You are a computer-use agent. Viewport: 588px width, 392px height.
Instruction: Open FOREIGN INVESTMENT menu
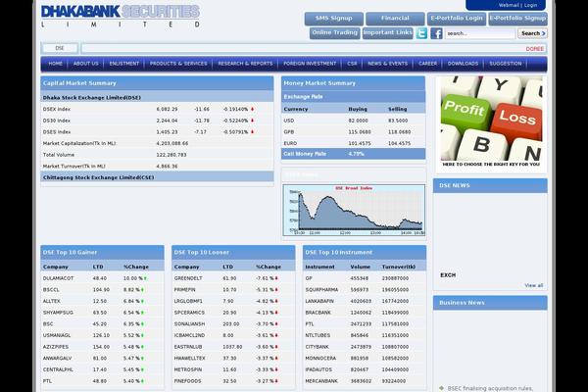(x=310, y=64)
